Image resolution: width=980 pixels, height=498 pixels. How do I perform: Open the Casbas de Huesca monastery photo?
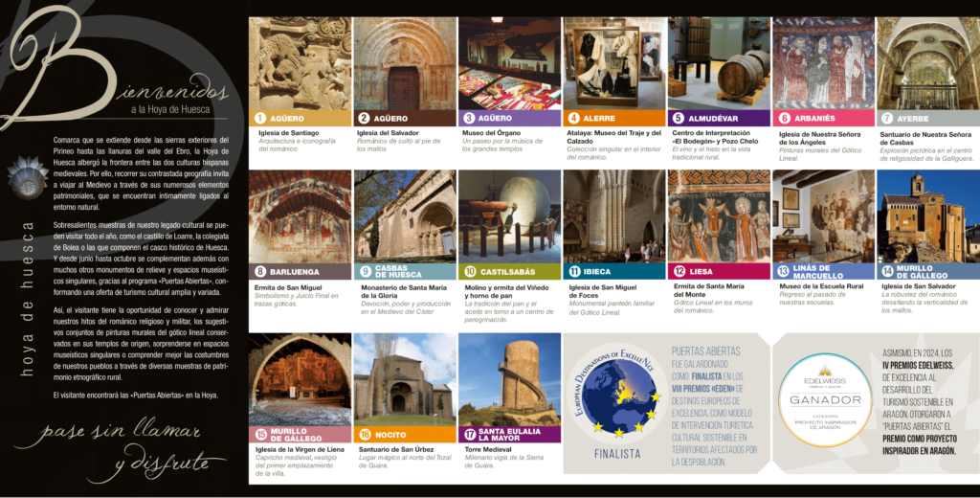[405, 216]
